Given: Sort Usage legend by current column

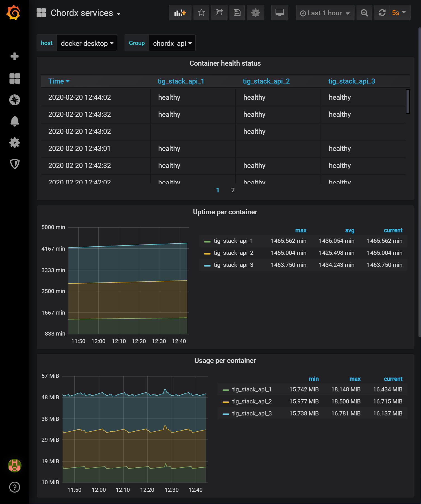Looking at the screenshot, I should point(393,379).
